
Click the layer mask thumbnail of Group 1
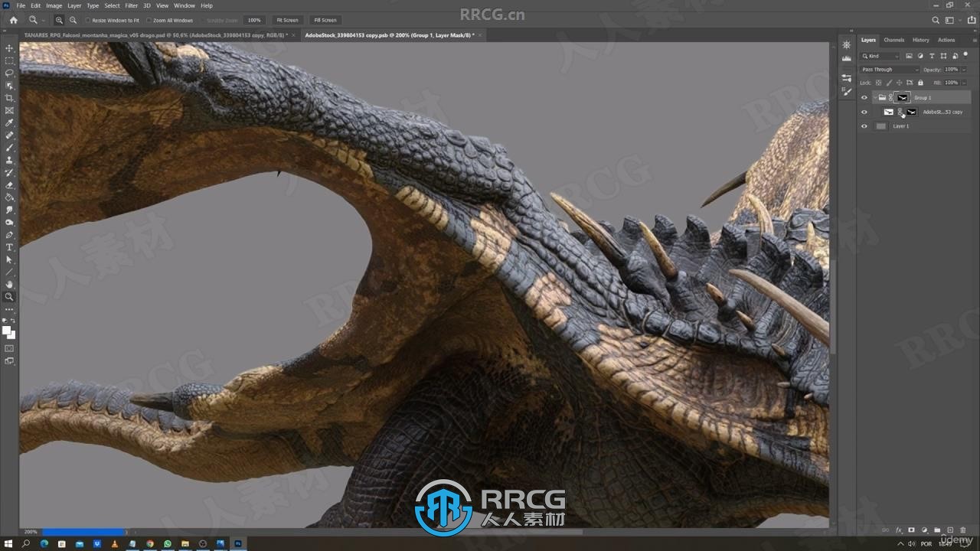(903, 97)
